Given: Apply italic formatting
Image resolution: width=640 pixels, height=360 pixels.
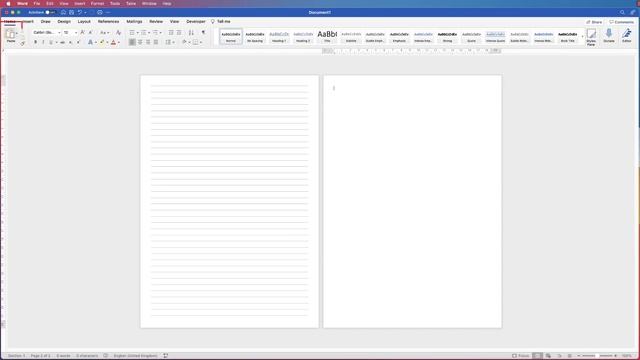Looking at the screenshot, I should (x=43, y=42).
